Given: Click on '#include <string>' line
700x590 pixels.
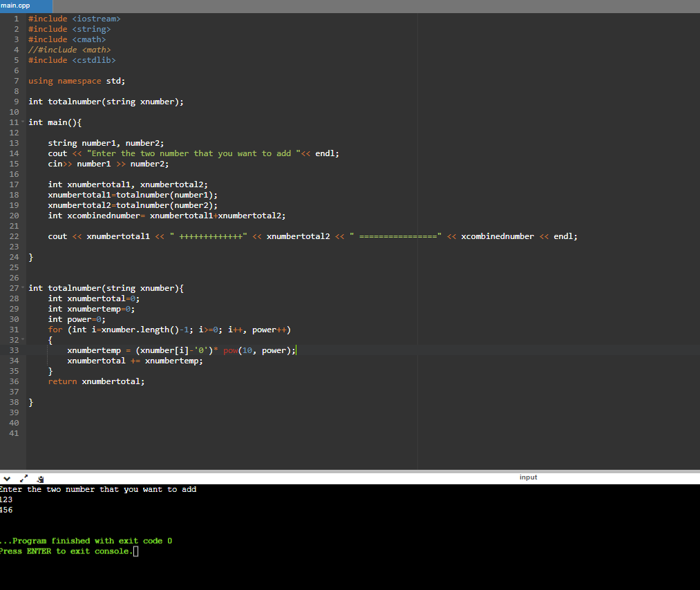Looking at the screenshot, I should pyautogui.click(x=69, y=29).
